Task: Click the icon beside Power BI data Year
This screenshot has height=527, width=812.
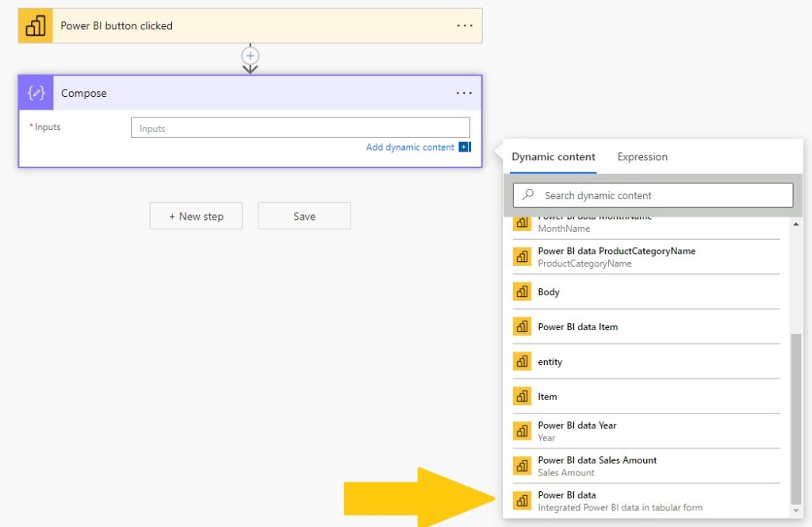Action: pos(522,431)
